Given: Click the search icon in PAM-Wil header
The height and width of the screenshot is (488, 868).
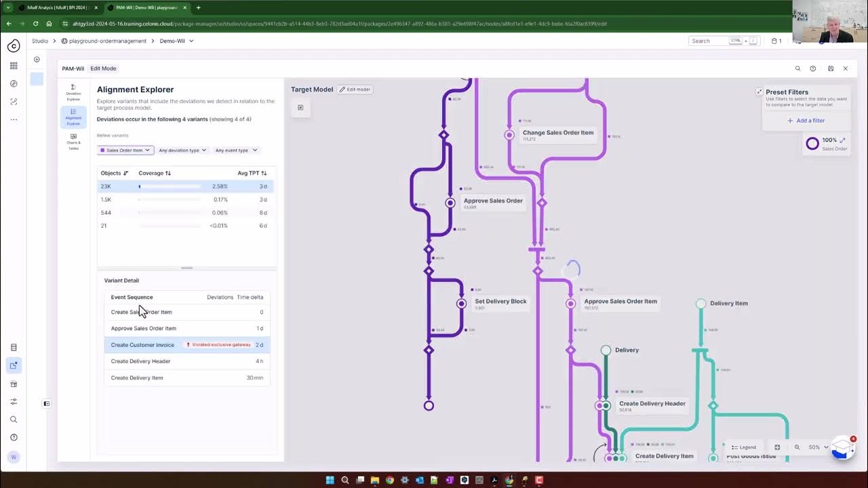Looking at the screenshot, I should (x=797, y=68).
